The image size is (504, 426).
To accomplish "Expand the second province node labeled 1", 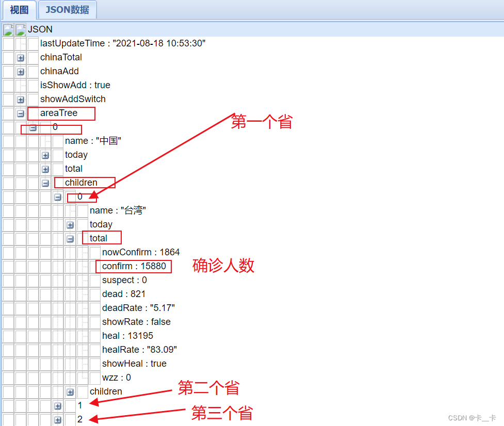I will (x=58, y=406).
